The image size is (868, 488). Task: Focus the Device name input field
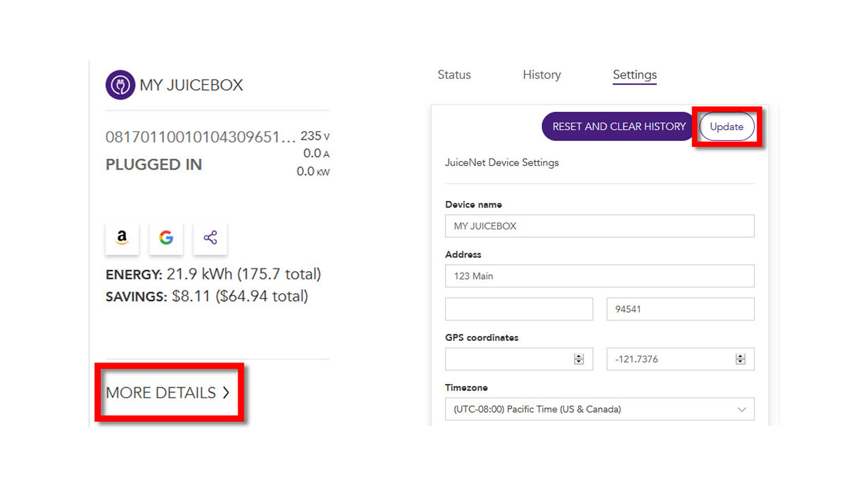tap(599, 226)
